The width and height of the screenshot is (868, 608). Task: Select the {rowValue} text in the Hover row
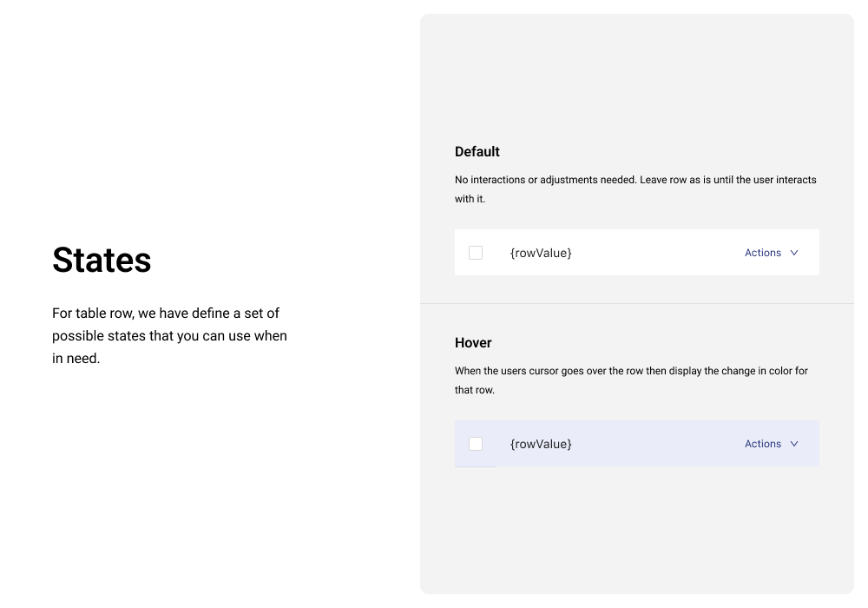click(541, 444)
